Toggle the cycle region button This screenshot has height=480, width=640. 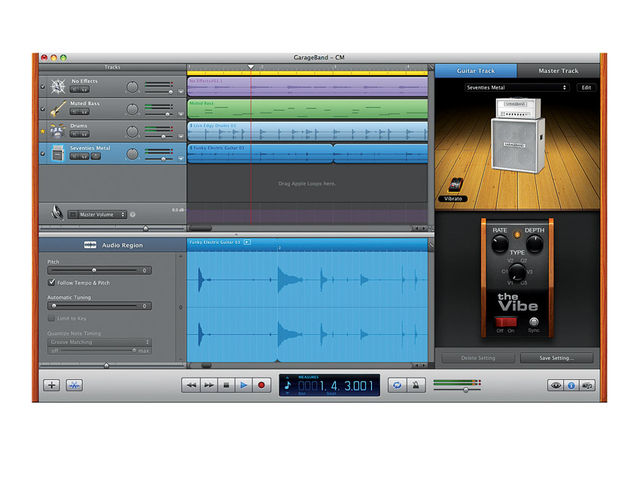point(397,385)
